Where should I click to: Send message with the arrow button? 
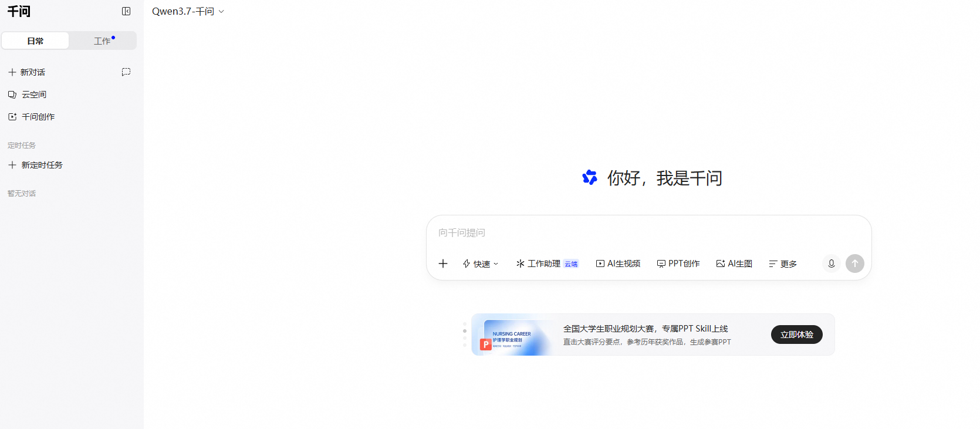(855, 264)
